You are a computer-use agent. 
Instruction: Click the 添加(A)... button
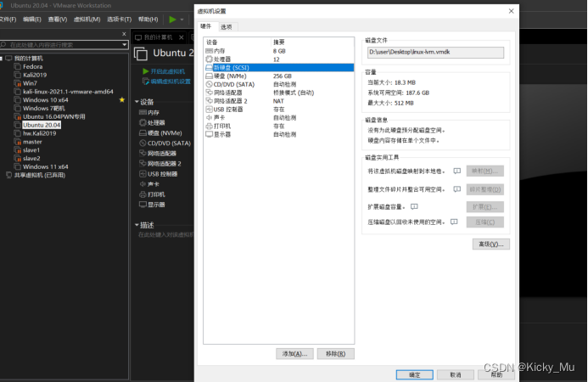[x=294, y=354]
